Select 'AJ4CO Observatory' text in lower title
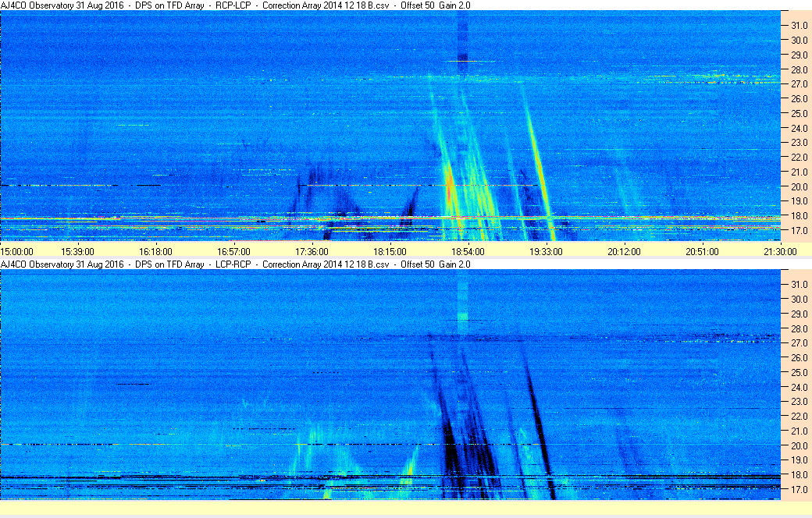The image size is (812, 518). 37,264
